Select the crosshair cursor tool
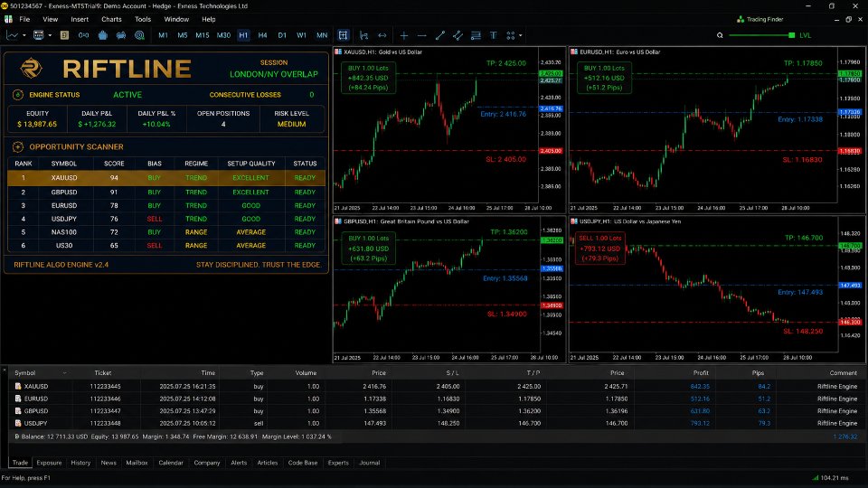868x488 pixels. (404, 35)
